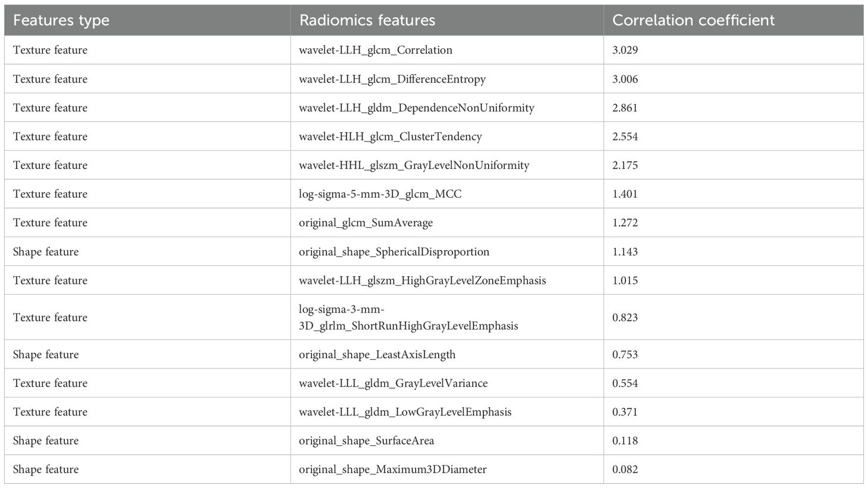Click the "Radiomics features" column header
The width and height of the screenshot is (868, 488).
coord(367,20)
